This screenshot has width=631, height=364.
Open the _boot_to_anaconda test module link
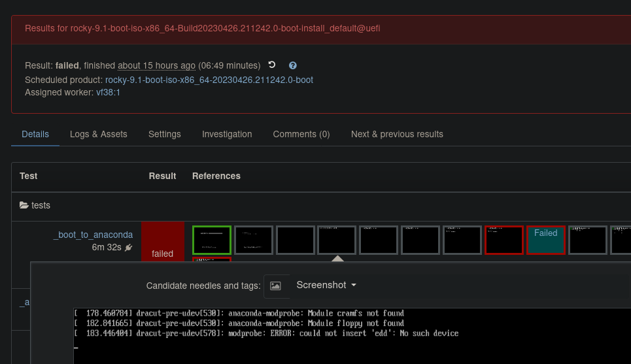tap(93, 235)
